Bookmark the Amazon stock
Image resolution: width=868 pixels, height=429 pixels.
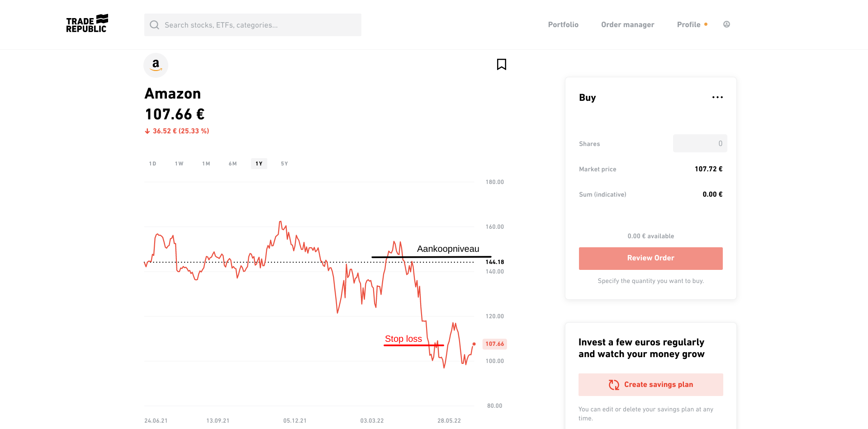click(501, 64)
